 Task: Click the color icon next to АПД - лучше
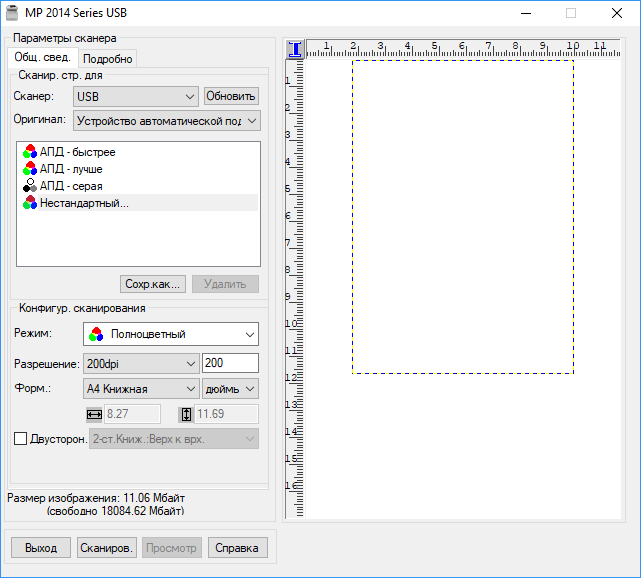(x=30, y=168)
